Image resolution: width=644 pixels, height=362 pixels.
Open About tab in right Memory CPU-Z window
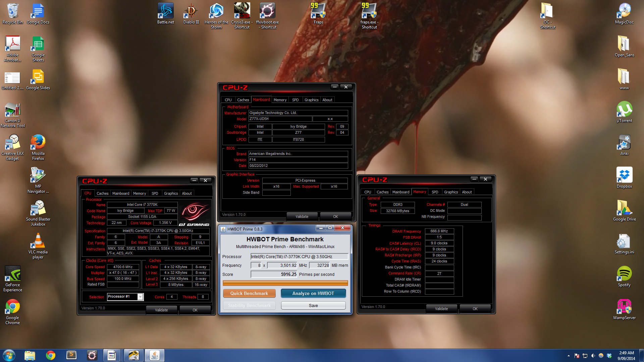(x=467, y=192)
